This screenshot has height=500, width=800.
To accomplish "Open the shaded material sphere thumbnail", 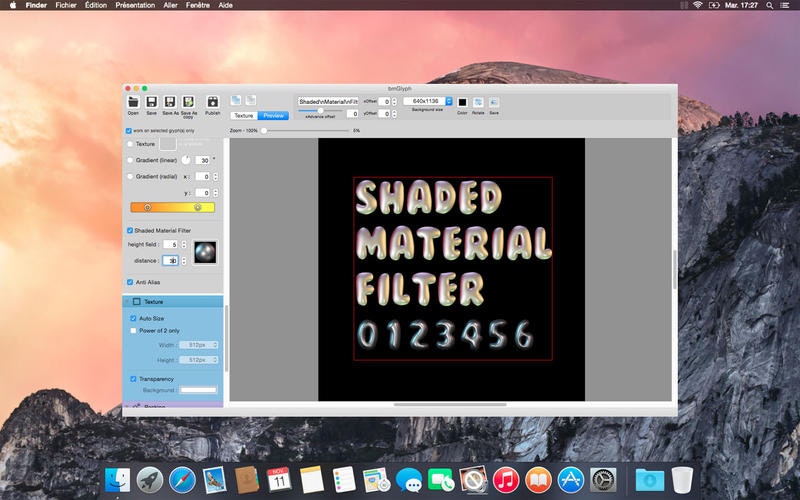I will [x=205, y=252].
